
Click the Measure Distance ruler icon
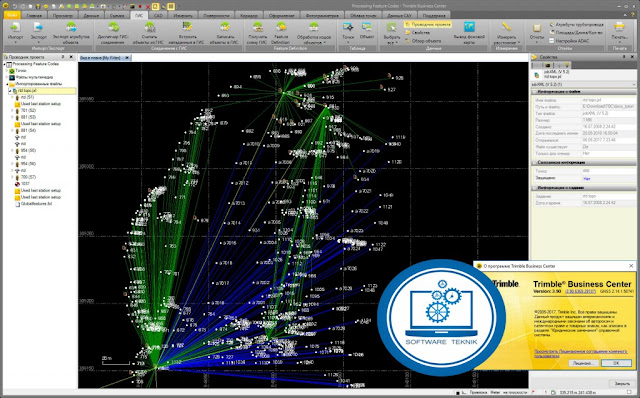point(506,27)
